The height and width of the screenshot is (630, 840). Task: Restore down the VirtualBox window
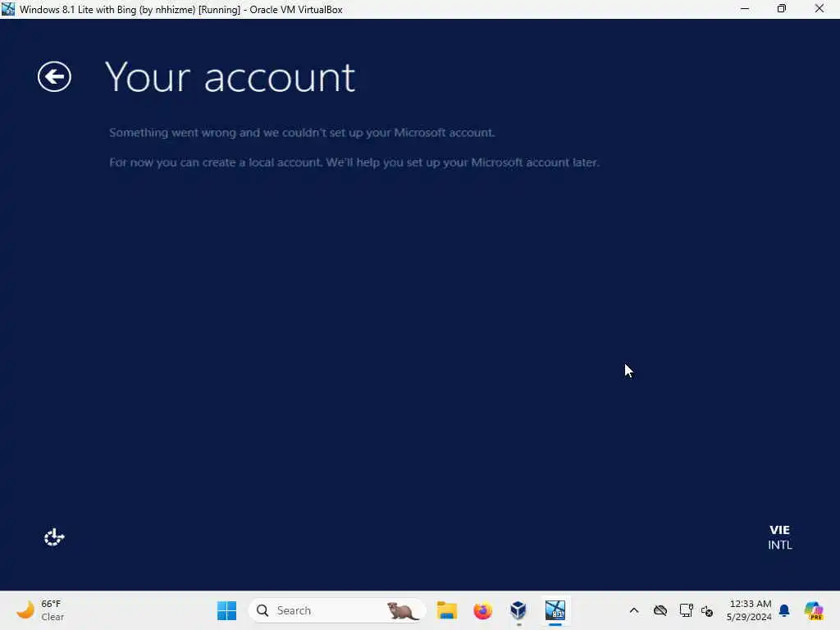point(782,9)
